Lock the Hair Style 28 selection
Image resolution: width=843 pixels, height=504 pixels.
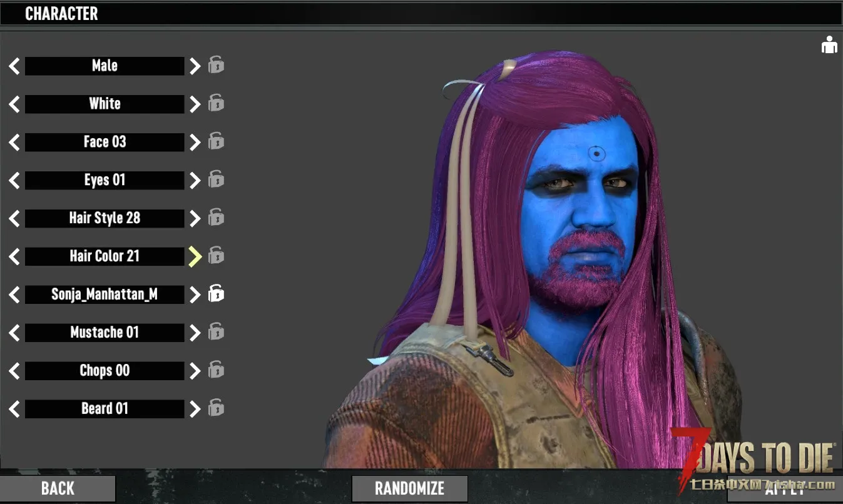coord(216,218)
